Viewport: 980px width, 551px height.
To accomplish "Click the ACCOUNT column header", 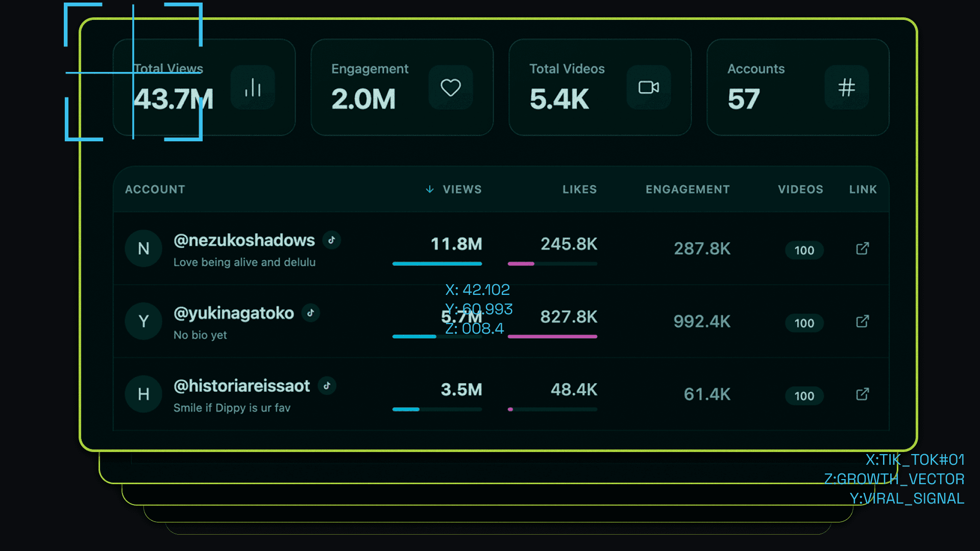I will point(155,189).
